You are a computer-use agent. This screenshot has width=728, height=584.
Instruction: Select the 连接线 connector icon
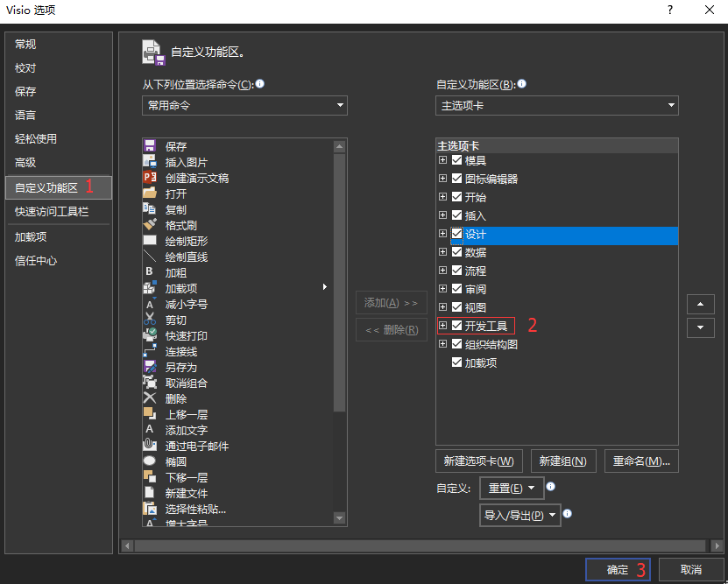coord(150,351)
